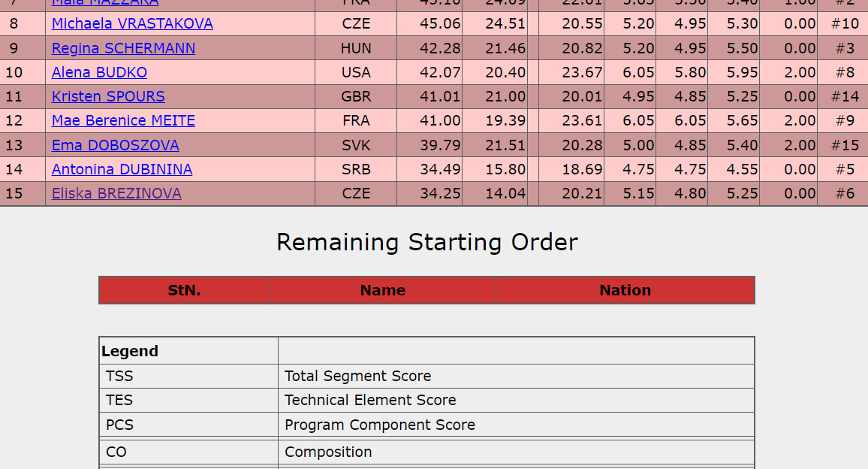This screenshot has width=868, height=469.
Task: Open the Mae Berenice MEITE link
Action: (x=123, y=121)
